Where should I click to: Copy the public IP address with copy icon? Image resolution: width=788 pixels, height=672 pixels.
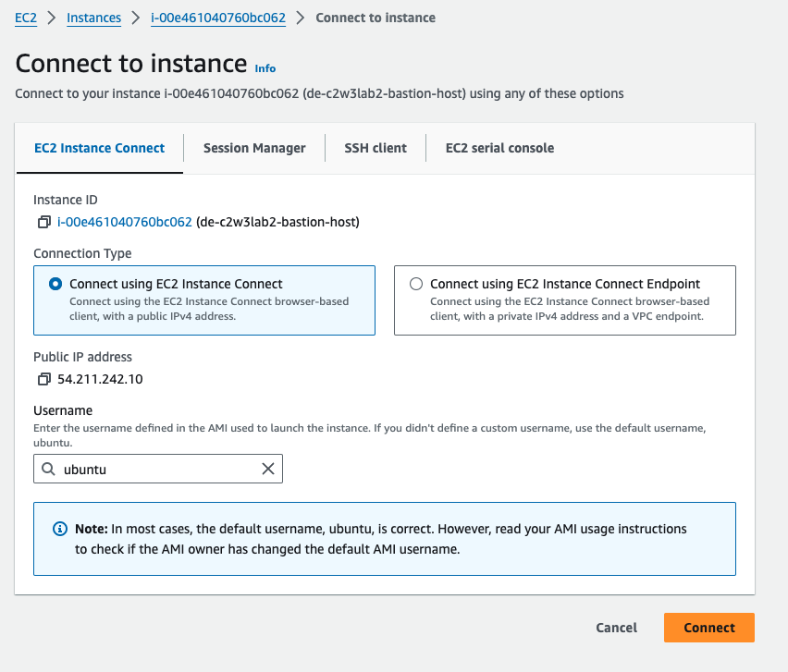click(43, 379)
